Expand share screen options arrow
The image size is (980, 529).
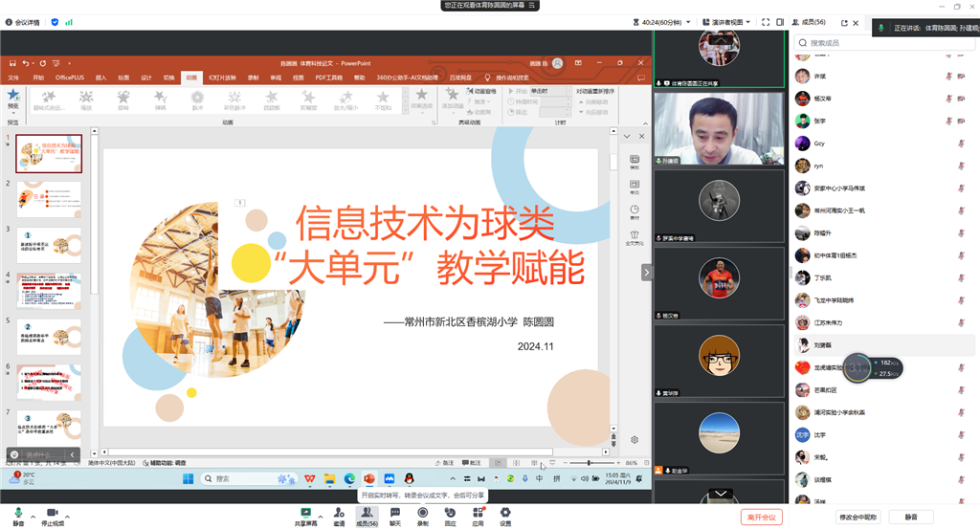(x=320, y=517)
